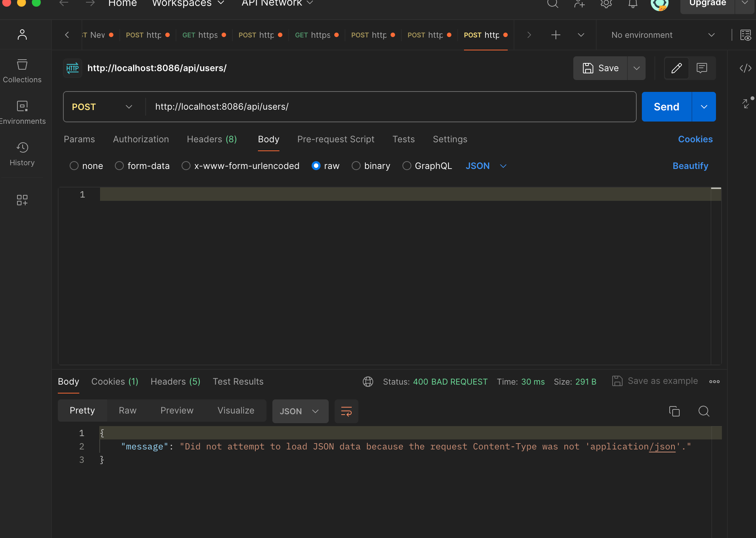The height and width of the screenshot is (538, 756).
Task: Switch to the Headers (8) request tab
Action: coord(212,139)
